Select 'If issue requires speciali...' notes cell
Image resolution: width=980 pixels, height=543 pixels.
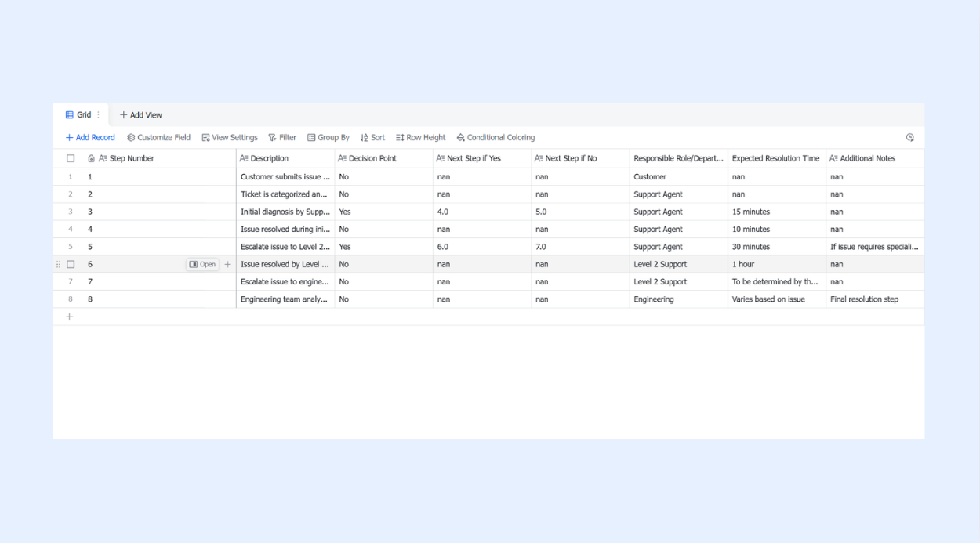click(x=875, y=247)
